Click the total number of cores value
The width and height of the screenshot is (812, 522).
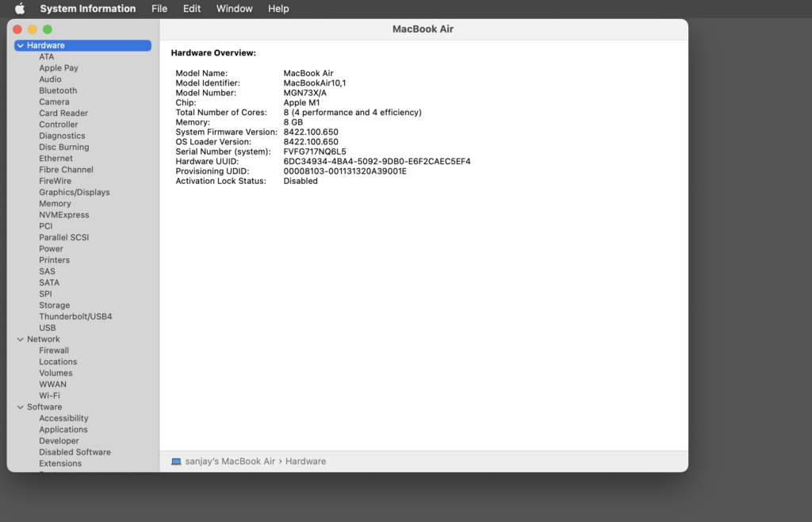[353, 113]
